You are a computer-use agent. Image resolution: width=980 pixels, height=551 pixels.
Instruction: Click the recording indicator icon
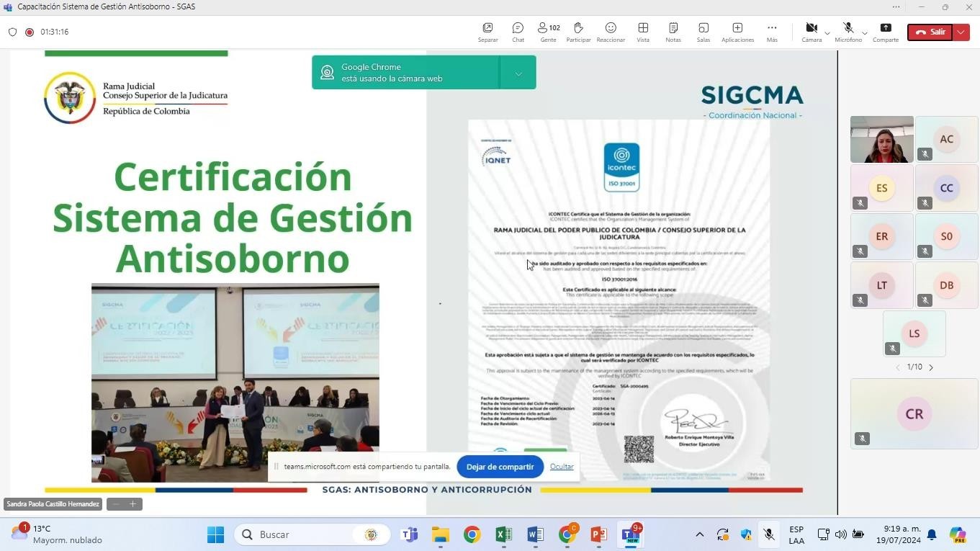[x=30, y=32]
